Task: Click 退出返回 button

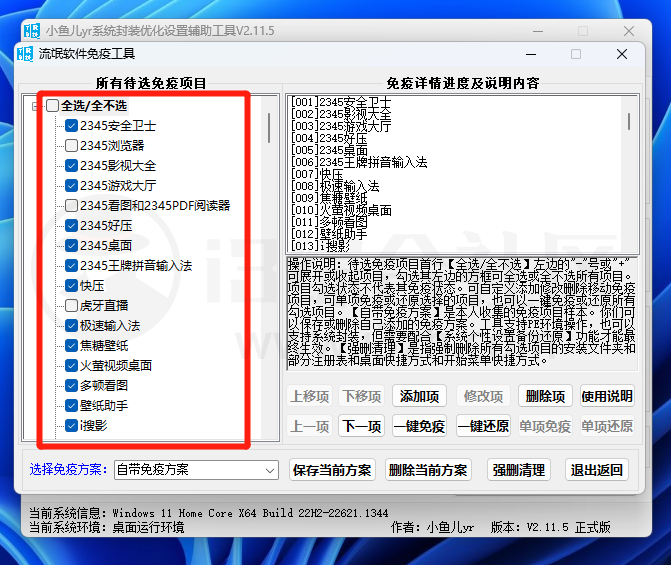Action: [597, 470]
